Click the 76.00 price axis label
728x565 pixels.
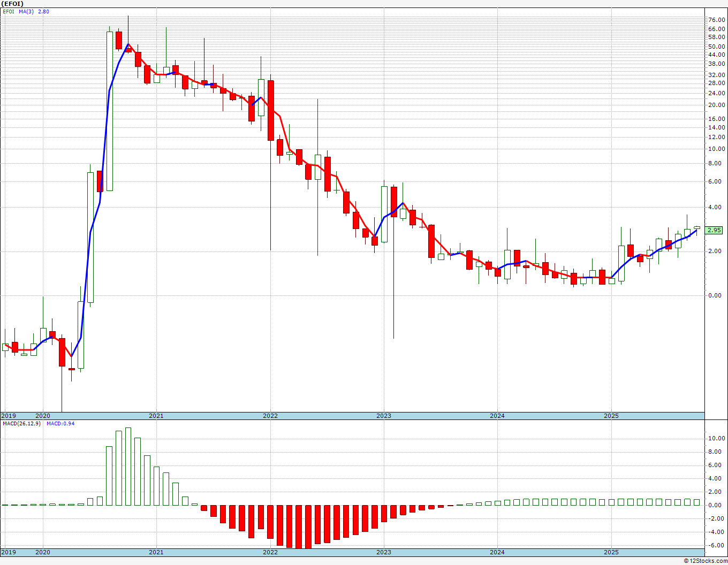point(716,20)
